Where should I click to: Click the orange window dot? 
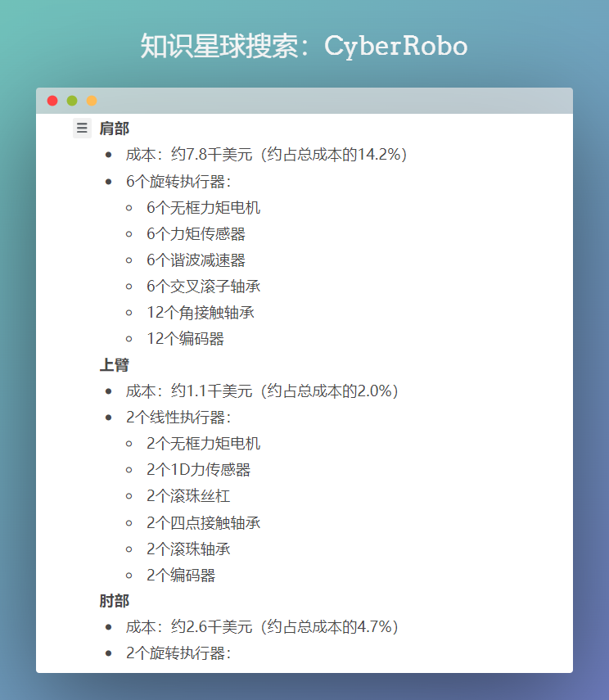coord(92,101)
